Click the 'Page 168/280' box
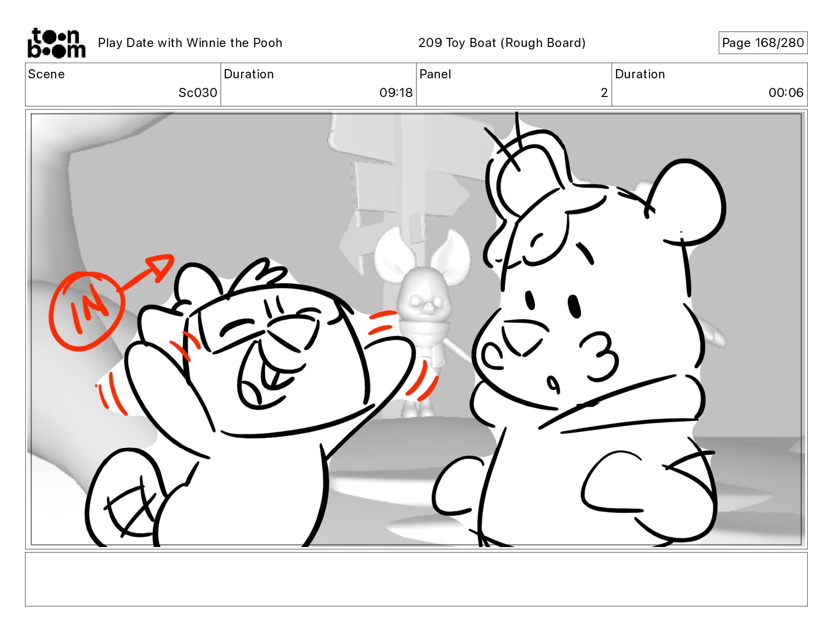Screen dimensions: 834x644 pos(763,43)
